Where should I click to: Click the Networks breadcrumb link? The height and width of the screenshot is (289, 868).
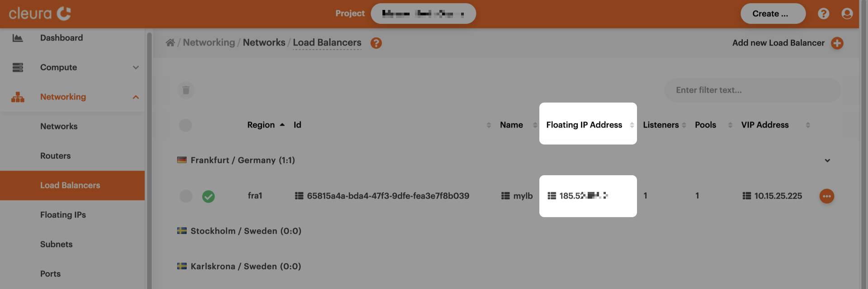tap(264, 42)
